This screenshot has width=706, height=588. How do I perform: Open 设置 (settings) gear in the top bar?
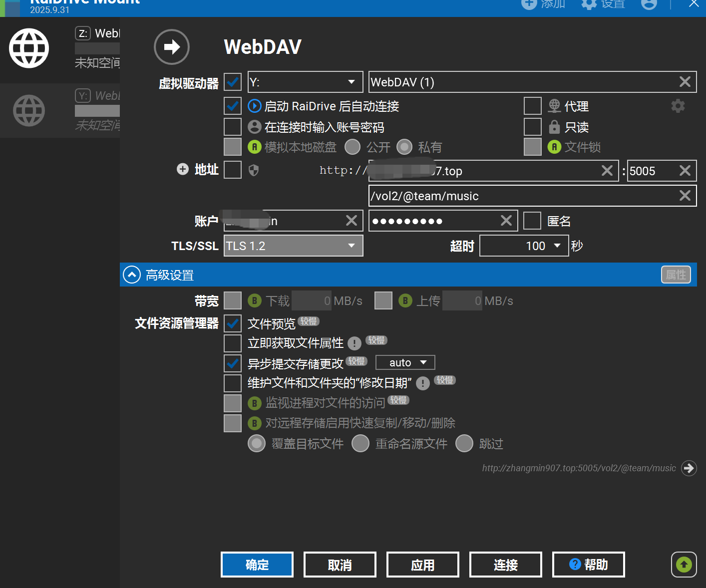click(589, 4)
